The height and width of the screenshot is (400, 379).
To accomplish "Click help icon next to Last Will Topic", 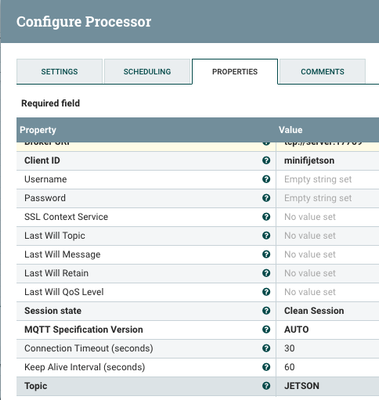I will point(266,236).
